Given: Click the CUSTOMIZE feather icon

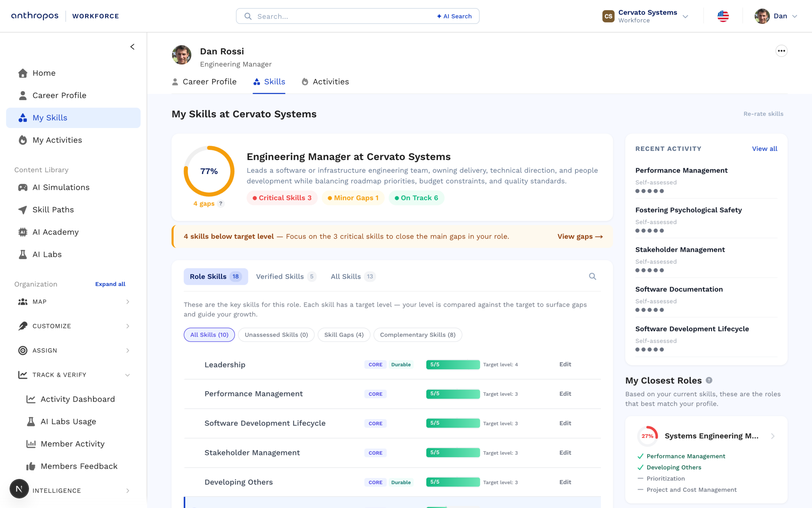Looking at the screenshot, I should pyautogui.click(x=23, y=326).
